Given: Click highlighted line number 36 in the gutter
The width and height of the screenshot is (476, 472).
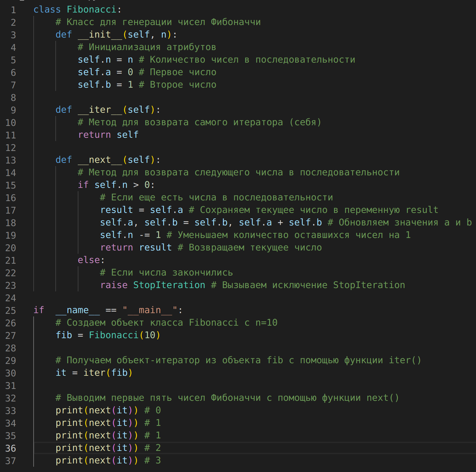Looking at the screenshot, I should point(11,448).
